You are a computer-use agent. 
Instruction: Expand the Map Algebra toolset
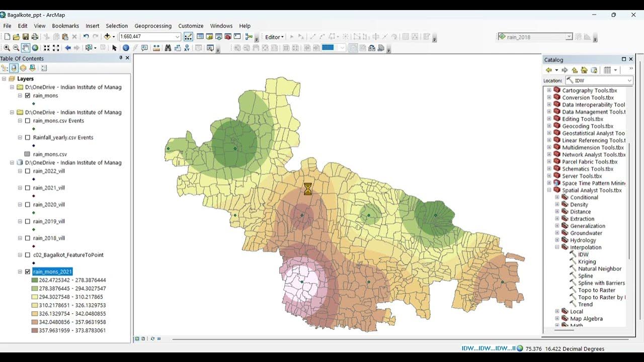click(x=557, y=319)
